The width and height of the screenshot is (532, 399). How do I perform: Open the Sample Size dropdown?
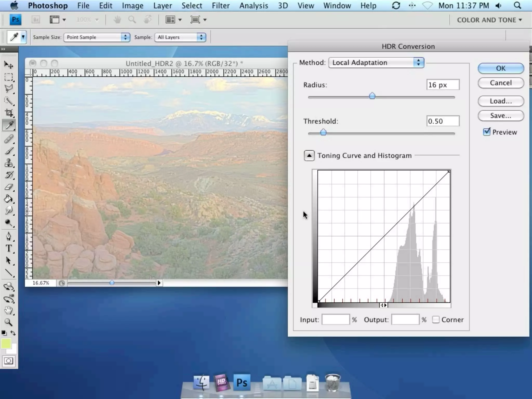tap(97, 37)
